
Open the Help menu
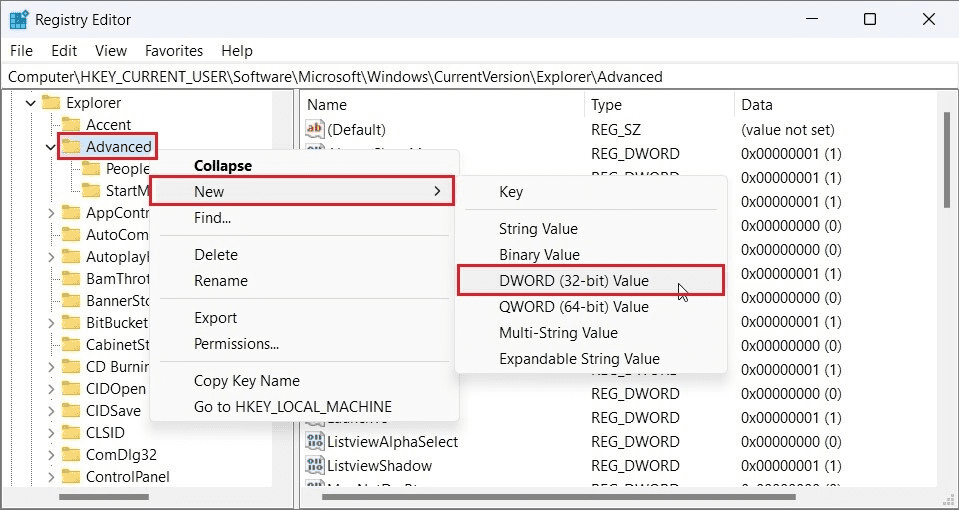coord(237,51)
